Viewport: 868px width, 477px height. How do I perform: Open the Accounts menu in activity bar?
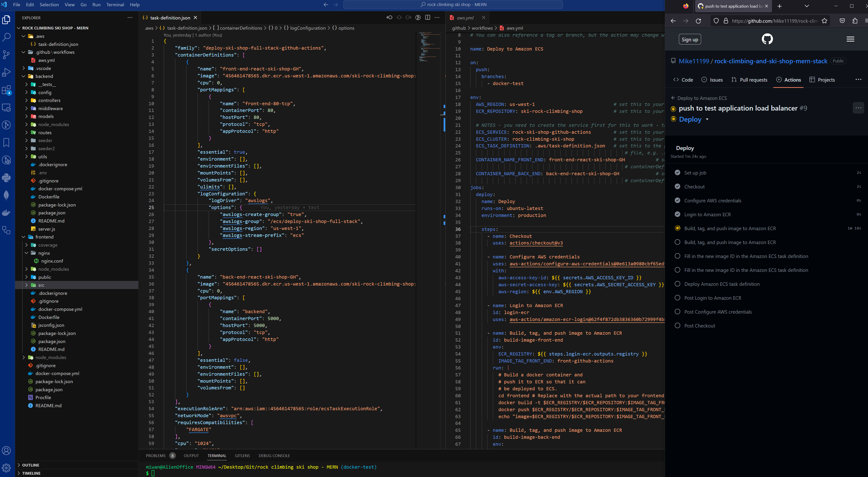click(x=6, y=451)
